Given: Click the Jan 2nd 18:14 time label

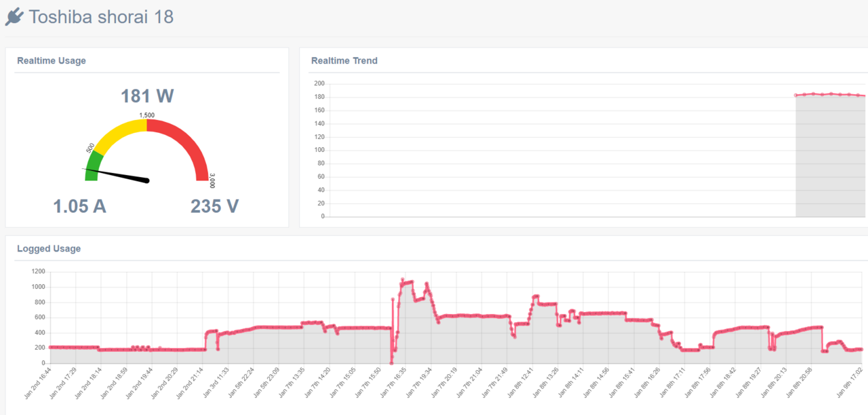Looking at the screenshot, I should [x=89, y=384].
